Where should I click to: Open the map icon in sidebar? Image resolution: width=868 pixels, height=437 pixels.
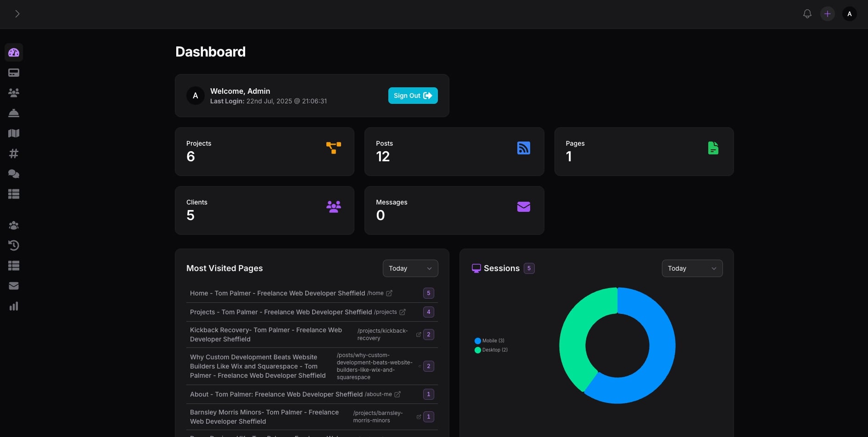(14, 133)
